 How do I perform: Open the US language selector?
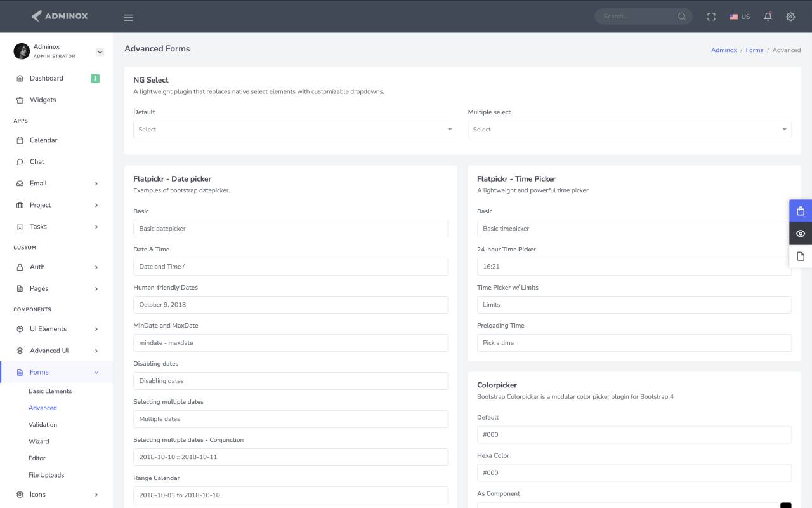[x=740, y=17]
